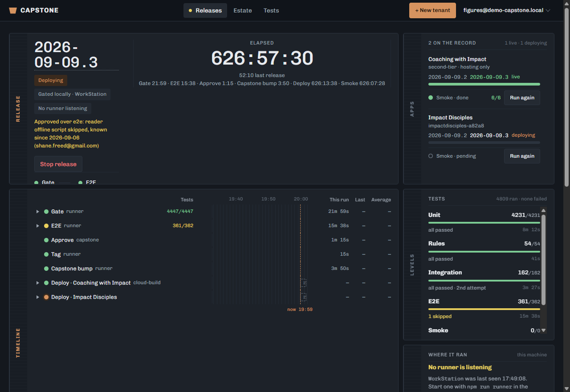
Task: Click the 361/362 E2E test count in timeline
Action: [183, 226]
